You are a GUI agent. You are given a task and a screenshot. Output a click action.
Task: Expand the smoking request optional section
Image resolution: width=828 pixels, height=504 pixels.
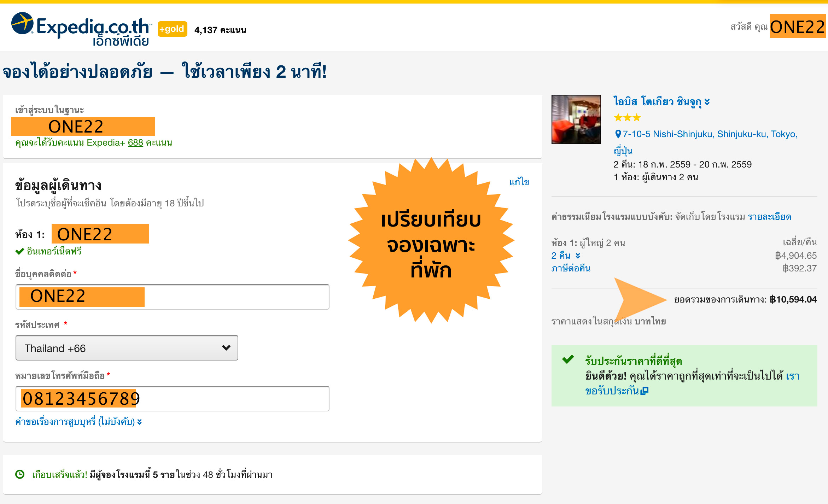(x=78, y=422)
